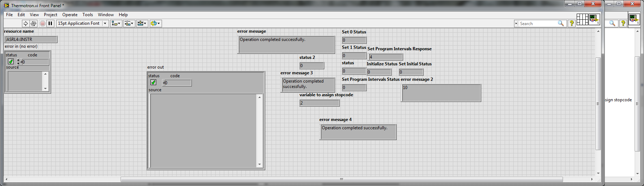
Task: Click the VI icon in background window
Action: coord(634,19)
